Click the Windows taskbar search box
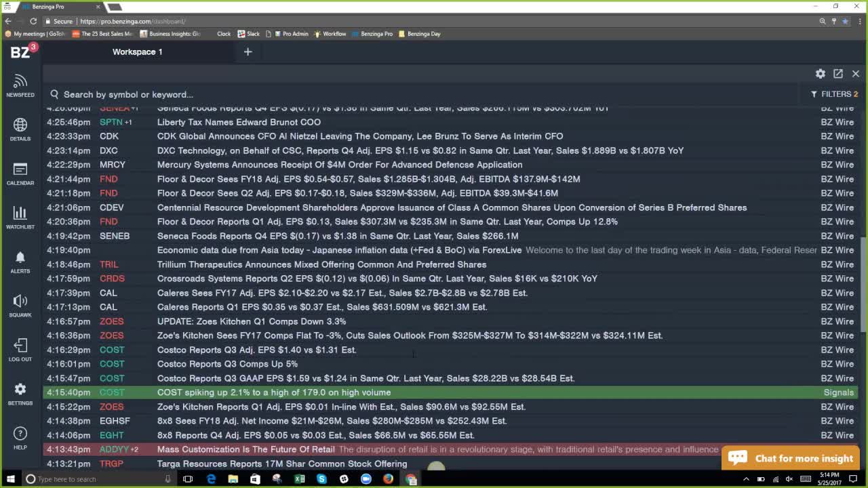This screenshot has width=868, height=488. tap(99, 479)
